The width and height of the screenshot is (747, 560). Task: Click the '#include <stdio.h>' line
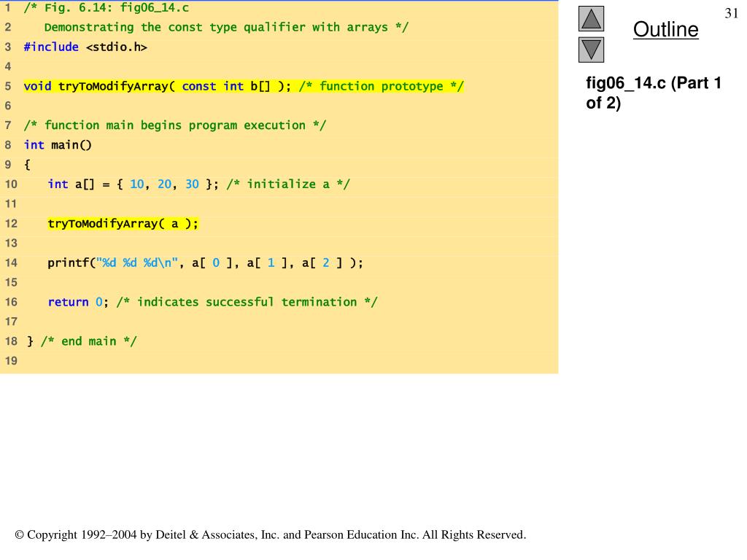coord(85,47)
